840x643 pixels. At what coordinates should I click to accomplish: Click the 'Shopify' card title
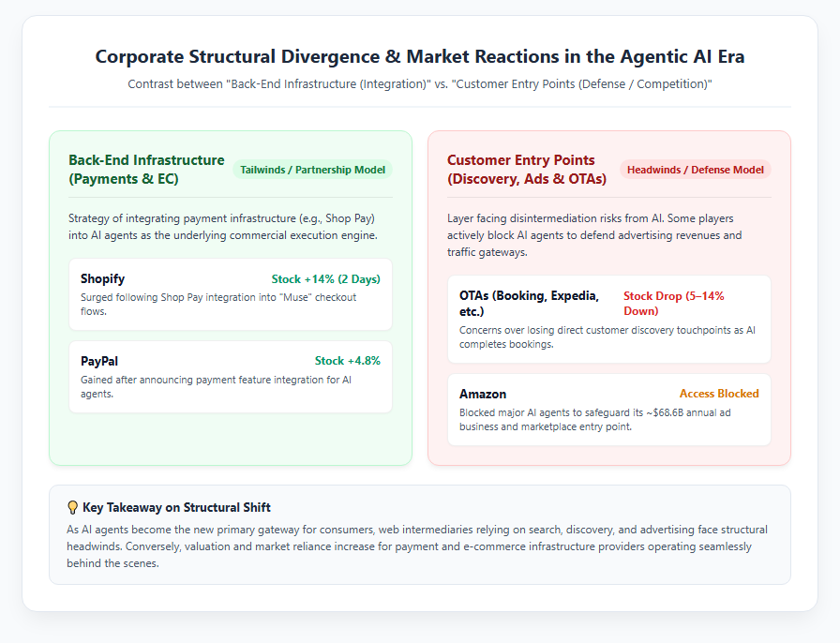[102, 278]
